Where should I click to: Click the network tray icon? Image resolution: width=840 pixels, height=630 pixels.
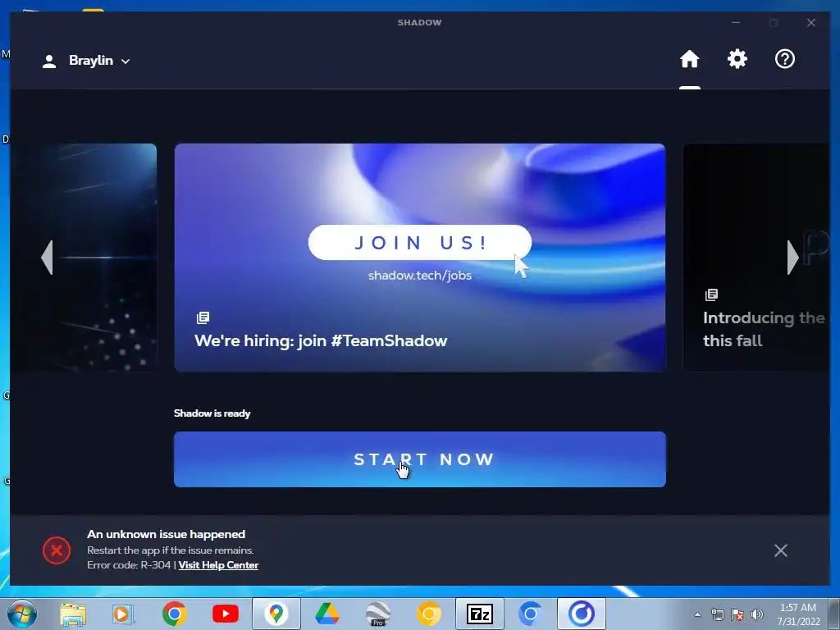pos(717,614)
